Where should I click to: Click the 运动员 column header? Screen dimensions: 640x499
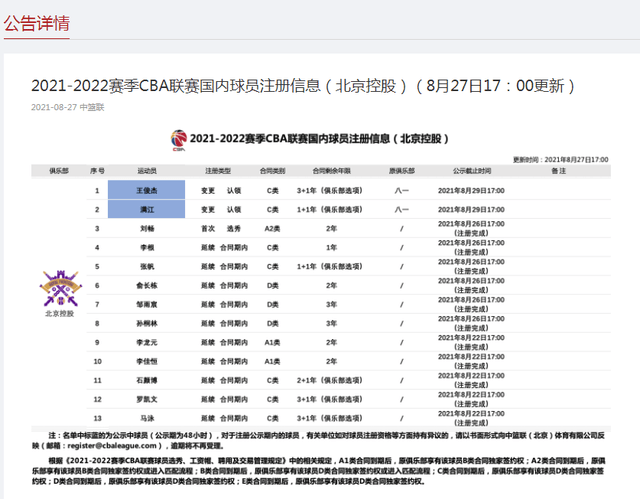(147, 171)
